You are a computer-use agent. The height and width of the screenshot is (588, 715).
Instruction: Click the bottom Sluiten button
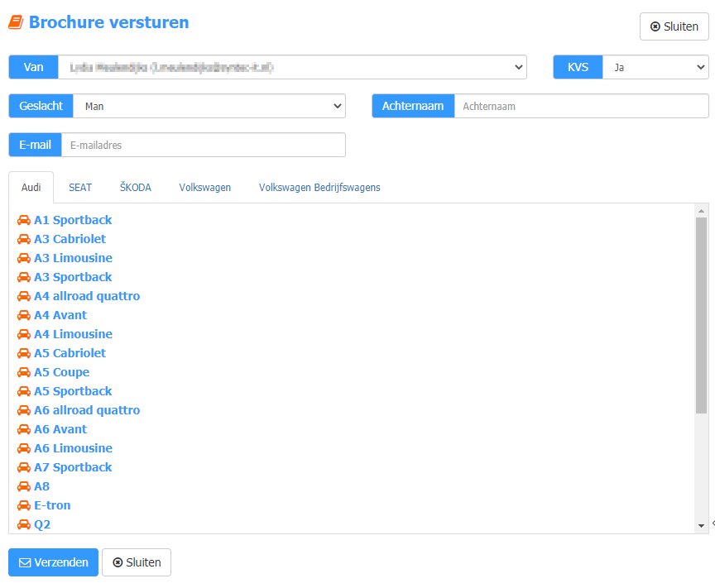point(137,562)
